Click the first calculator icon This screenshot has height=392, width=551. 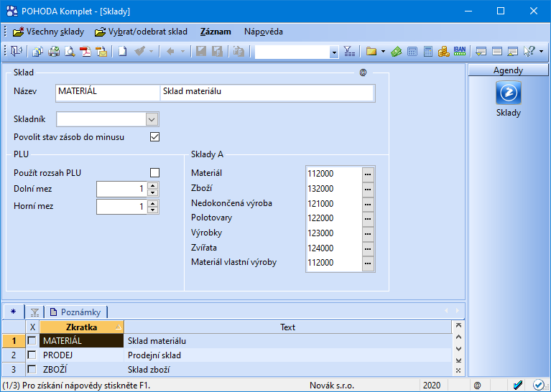tap(412, 52)
